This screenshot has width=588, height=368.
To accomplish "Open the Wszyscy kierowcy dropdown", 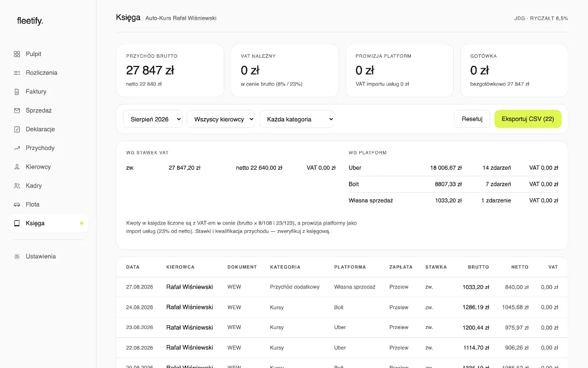I will [221, 119].
